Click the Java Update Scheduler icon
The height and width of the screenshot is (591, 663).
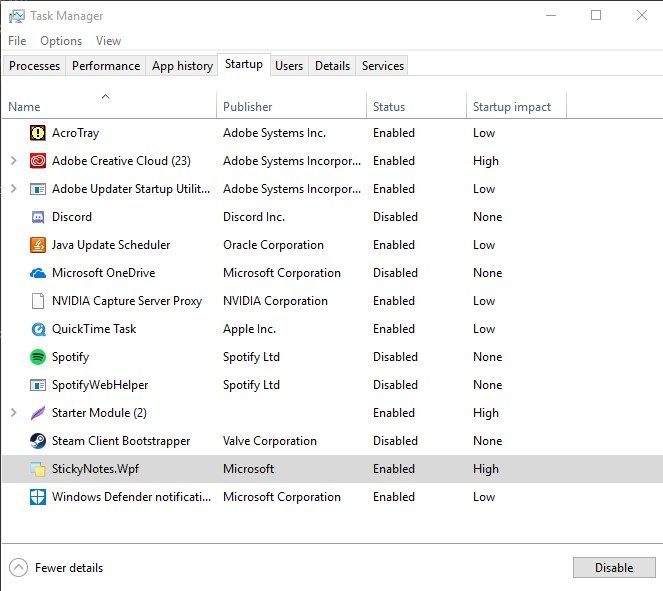38,245
